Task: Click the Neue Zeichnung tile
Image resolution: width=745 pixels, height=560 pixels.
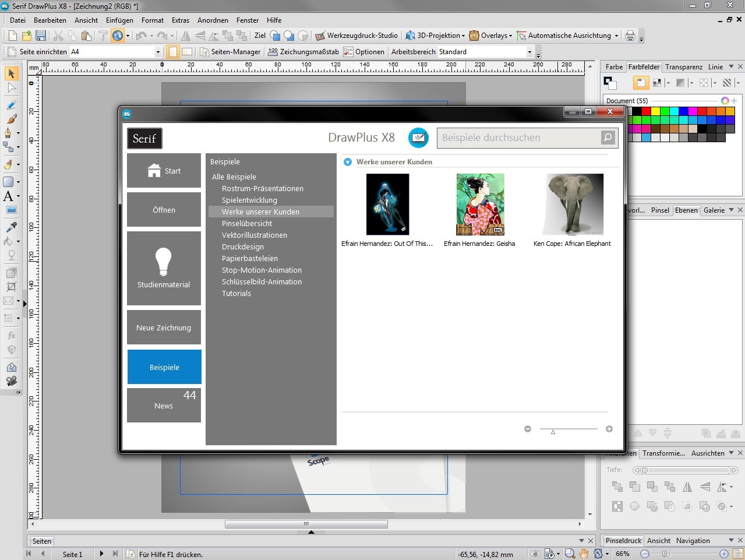Action: [164, 327]
